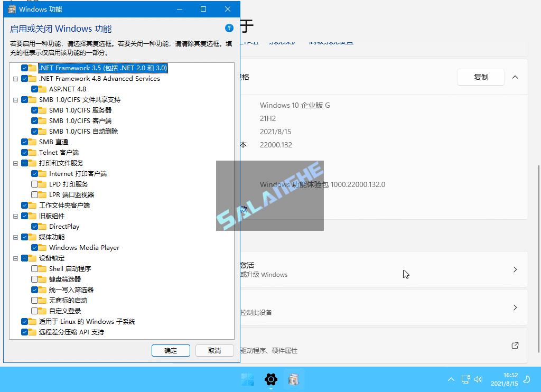This screenshot has height=392, width=541.
Task: Collapse .NET Framework 4.8 Advanced Services node
Action: (15, 79)
